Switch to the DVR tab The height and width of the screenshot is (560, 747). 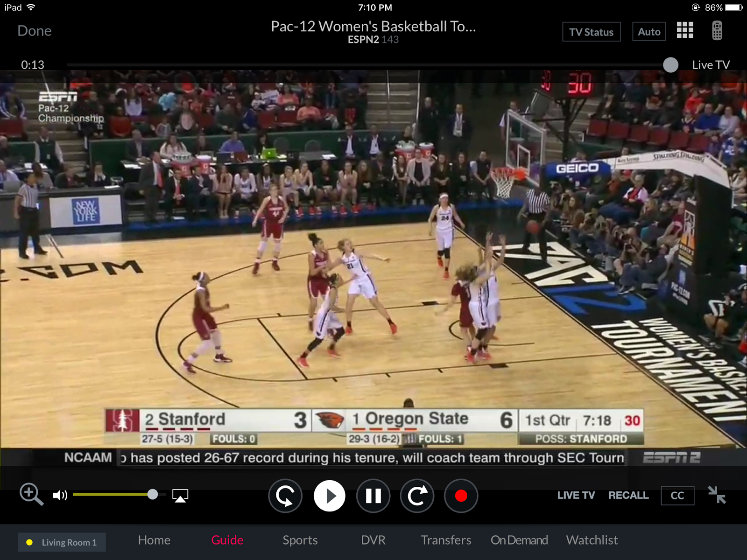click(x=372, y=540)
